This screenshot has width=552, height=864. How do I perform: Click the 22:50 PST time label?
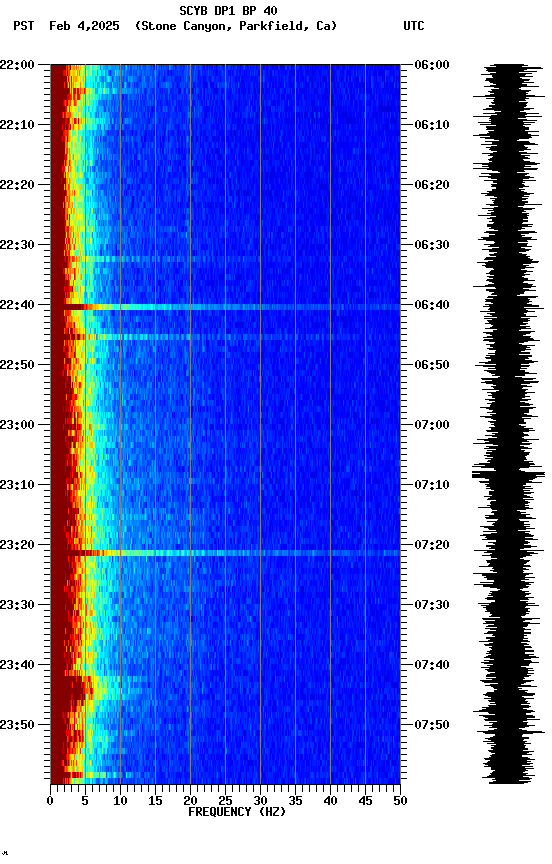pos(17,365)
